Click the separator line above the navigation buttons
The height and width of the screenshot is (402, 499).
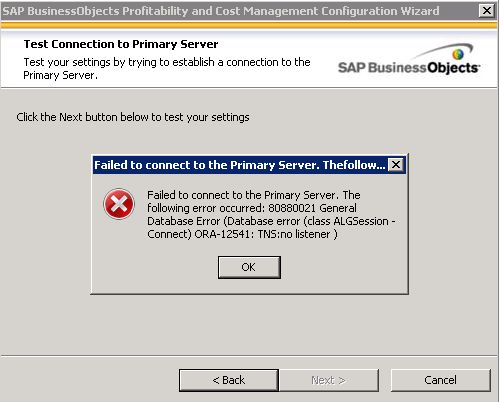pyautogui.click(x=249, y=356)
